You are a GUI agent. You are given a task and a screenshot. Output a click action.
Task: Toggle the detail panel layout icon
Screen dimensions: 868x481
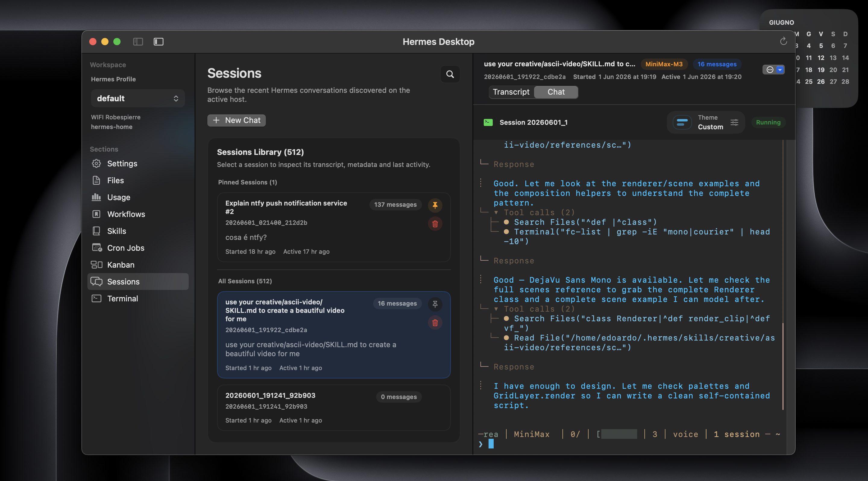(x=158, y=41)
